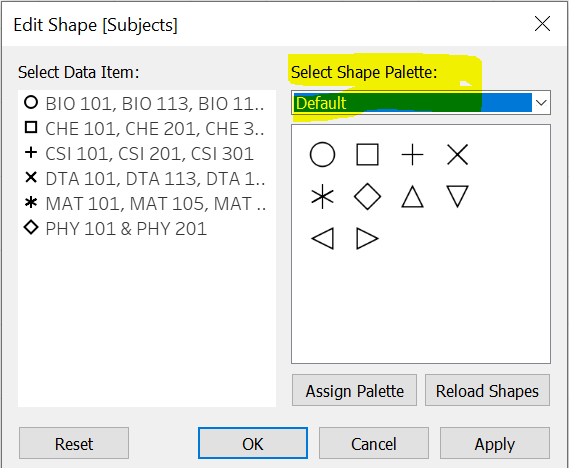Select the BIO 101 data item
The height and width of the screenshot is (468, 569).
145,103
